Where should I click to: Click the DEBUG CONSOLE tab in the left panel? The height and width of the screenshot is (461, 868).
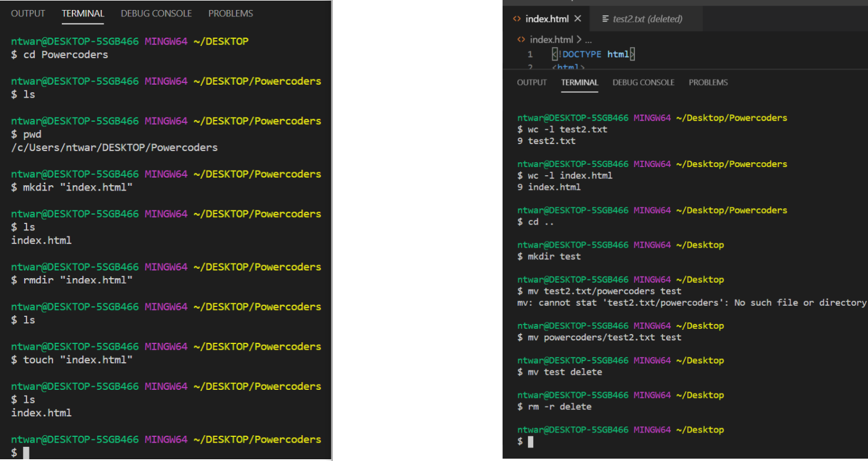(x=156, y=13)
